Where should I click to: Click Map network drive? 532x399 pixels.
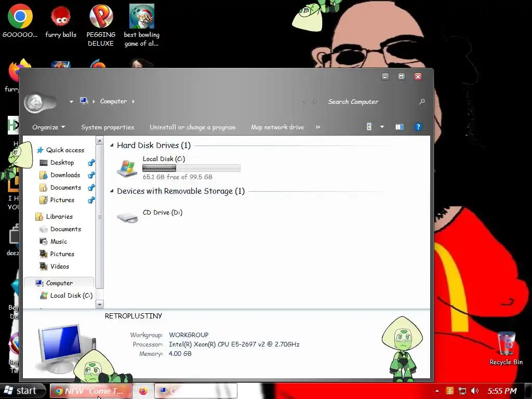pos(277,127)
